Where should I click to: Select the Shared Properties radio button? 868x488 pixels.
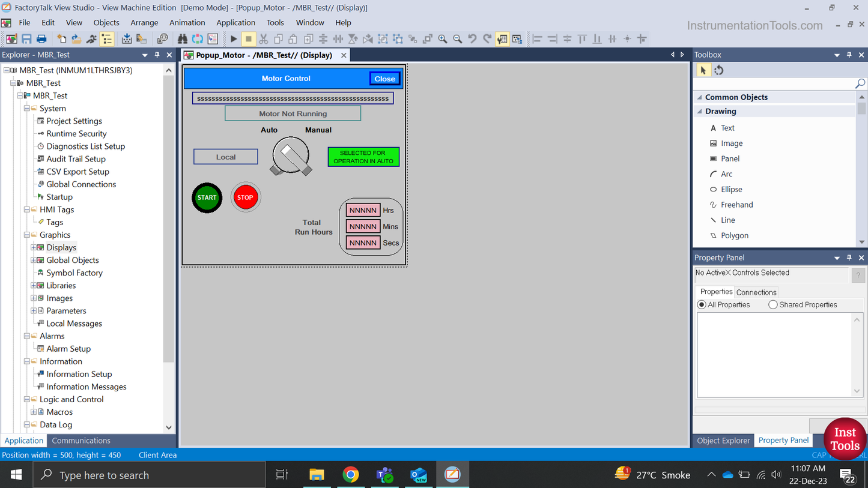pyautogui.click(x=773, y=305)
